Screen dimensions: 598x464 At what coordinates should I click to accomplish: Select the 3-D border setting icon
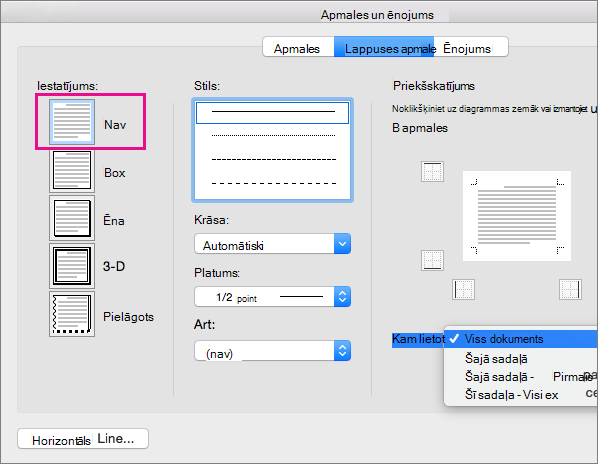pos(72,266)
